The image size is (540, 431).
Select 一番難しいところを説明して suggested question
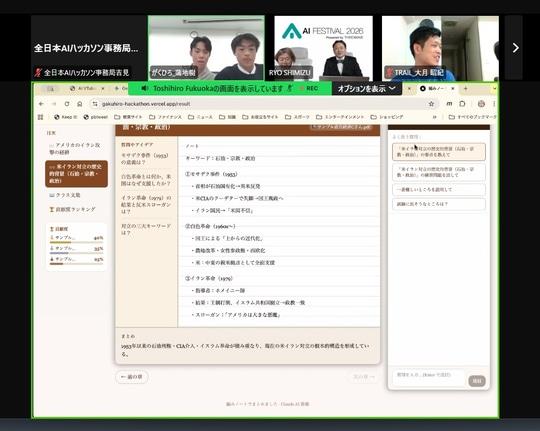click(439, 189)
